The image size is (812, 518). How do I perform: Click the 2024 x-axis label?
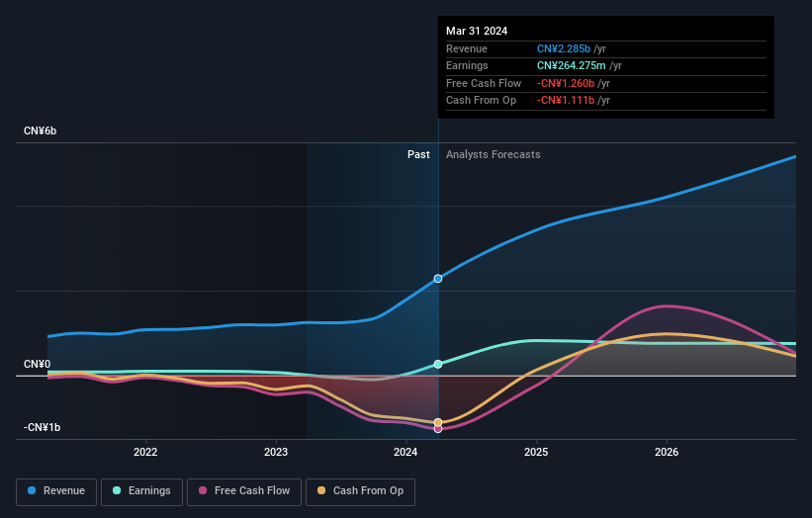click(x=406, y=452)
